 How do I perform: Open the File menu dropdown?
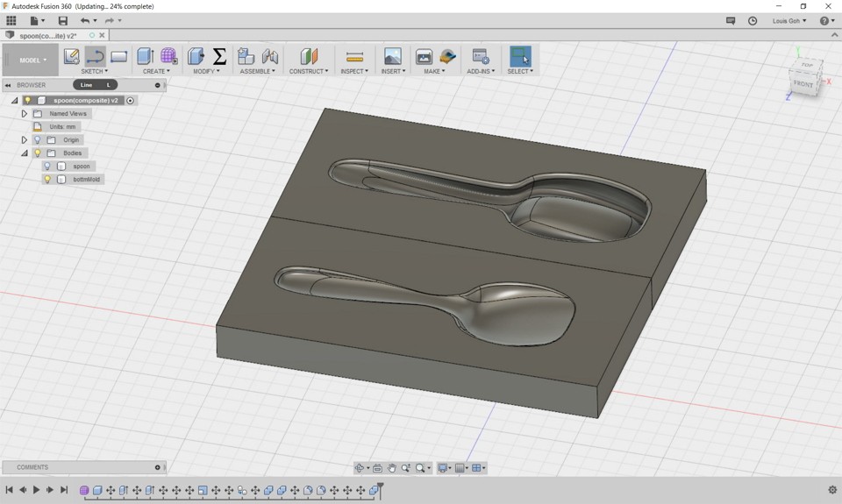coord(37,21)
